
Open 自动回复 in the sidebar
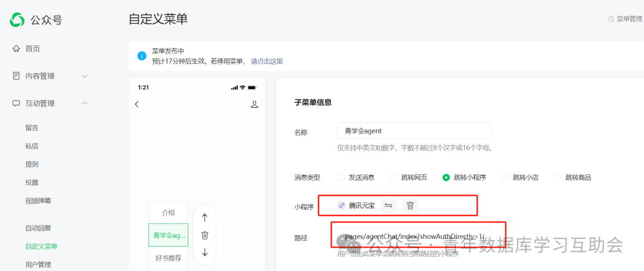(38, 228)
